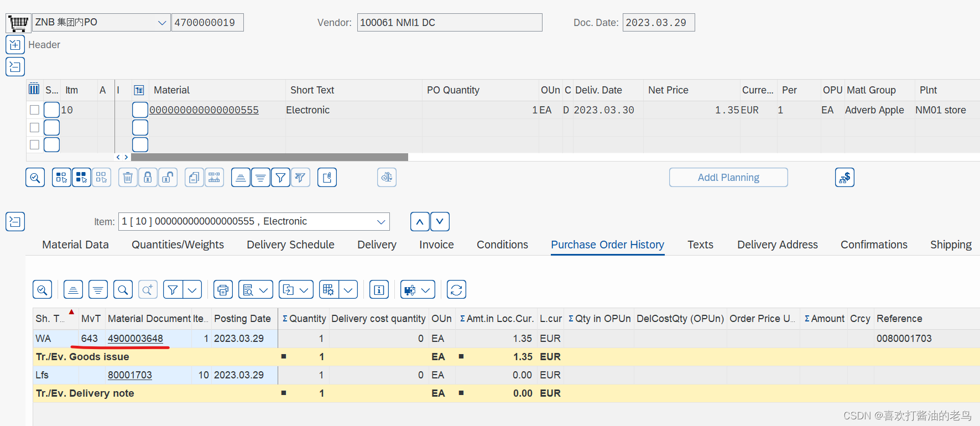980x426 pixels.
Task: Click the Block item lock icon
Action: tap(148, 178)
